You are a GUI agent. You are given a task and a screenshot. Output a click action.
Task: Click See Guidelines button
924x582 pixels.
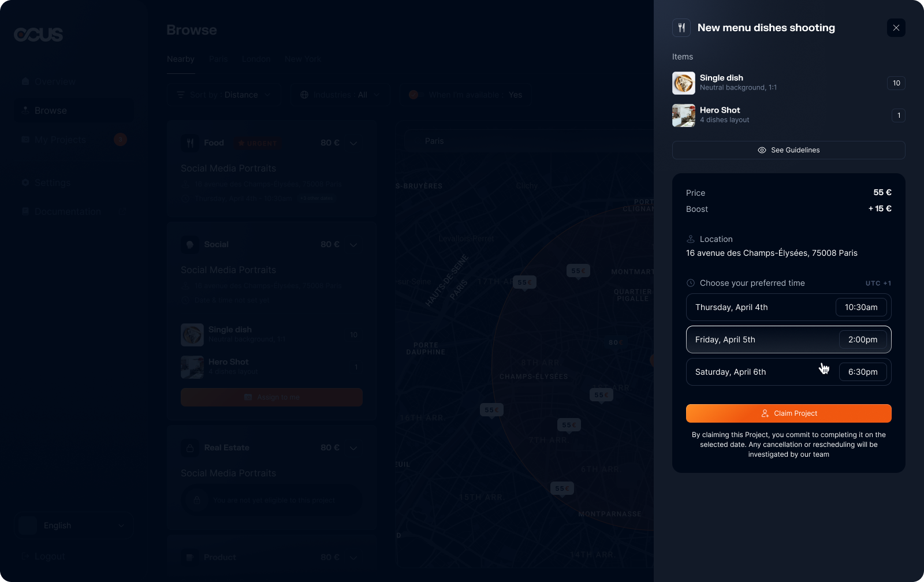point(788,150)
